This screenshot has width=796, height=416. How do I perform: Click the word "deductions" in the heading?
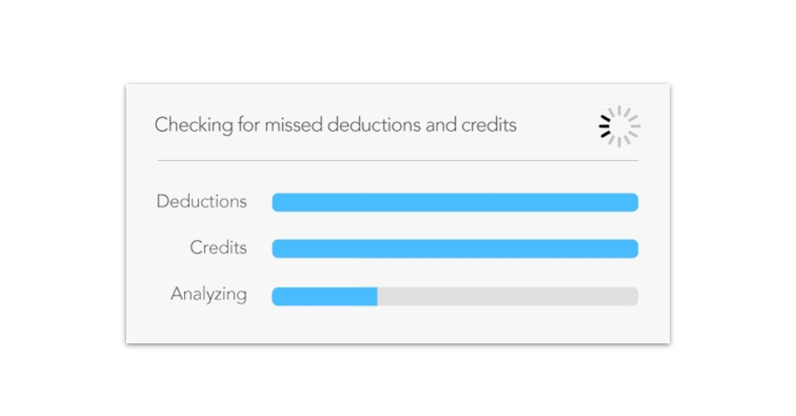374,125
